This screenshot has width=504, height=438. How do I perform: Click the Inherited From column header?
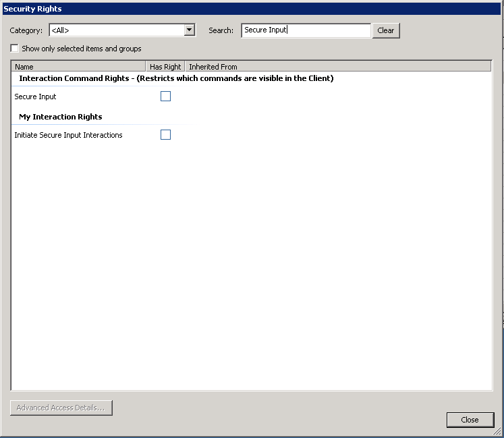coord(337,67)
